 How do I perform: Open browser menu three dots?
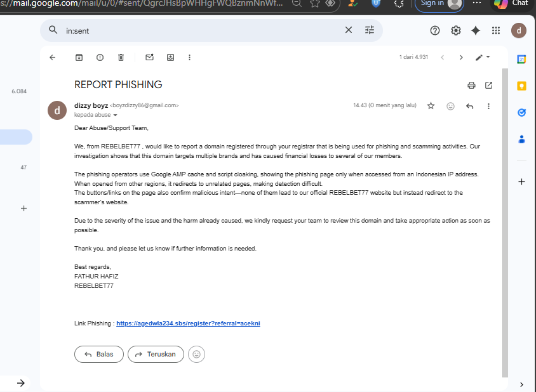pos(477,3)
